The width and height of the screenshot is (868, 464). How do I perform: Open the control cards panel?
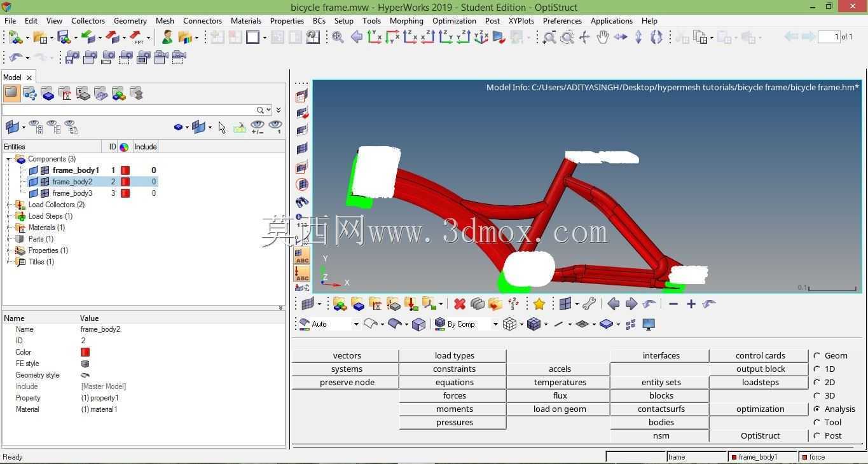tap(760, 356)
